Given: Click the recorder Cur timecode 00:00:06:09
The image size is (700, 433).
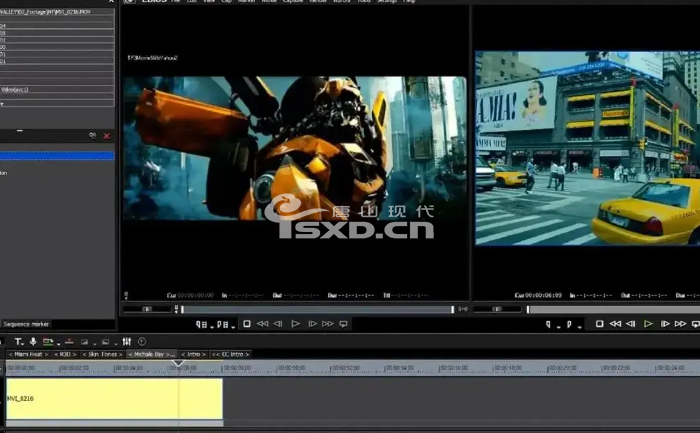Looking at the screenshot, I should tap(543, 296).
